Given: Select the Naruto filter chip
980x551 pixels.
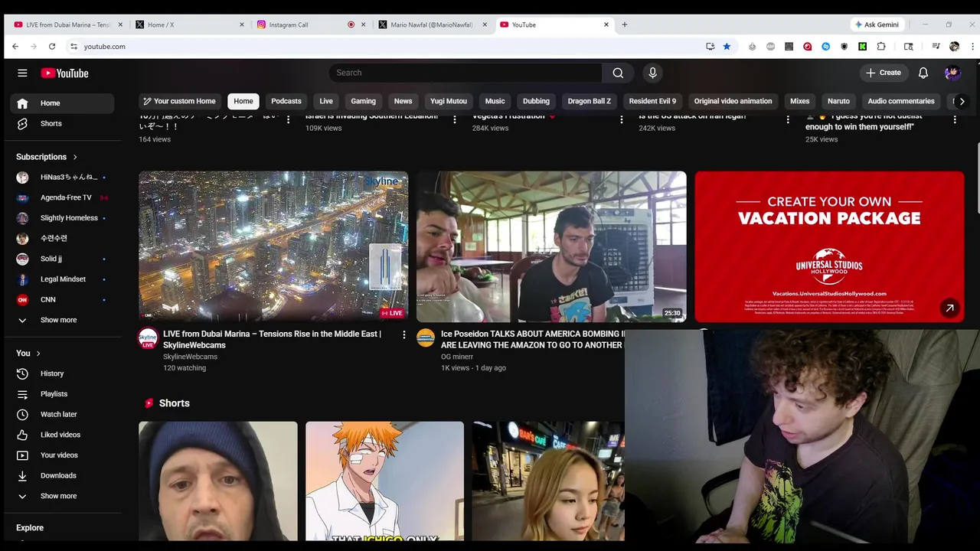Looking at the screenshot, I should tap(838, 101).
